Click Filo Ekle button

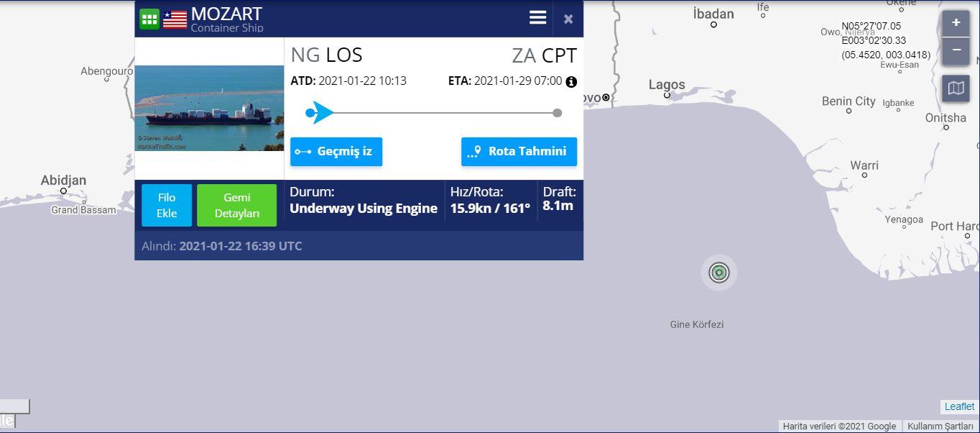pyautogui.click(x=167, y=205)
